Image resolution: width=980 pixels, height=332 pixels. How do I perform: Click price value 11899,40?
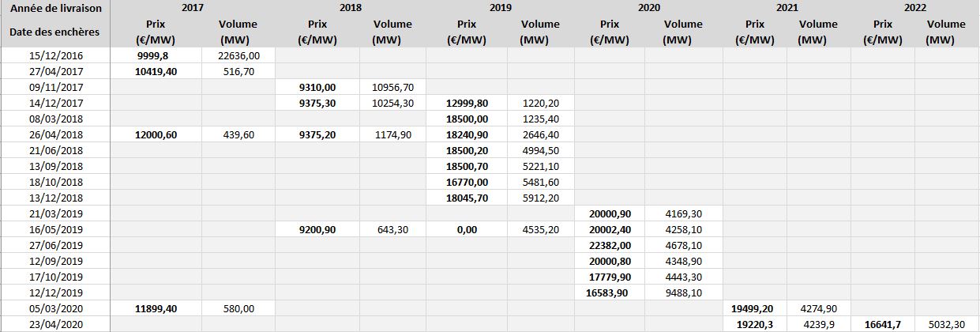click(155, 308)
